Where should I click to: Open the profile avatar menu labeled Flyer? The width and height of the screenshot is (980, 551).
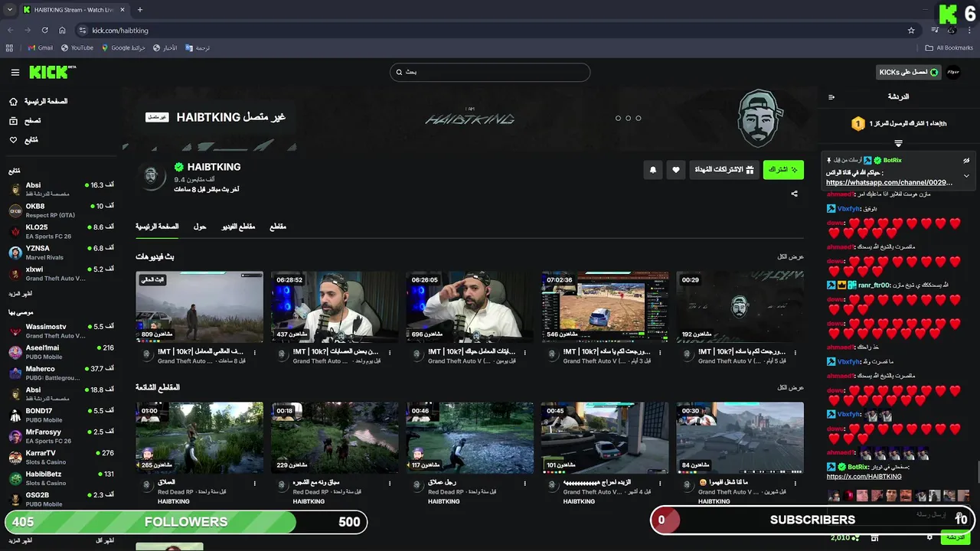(953, 72)
